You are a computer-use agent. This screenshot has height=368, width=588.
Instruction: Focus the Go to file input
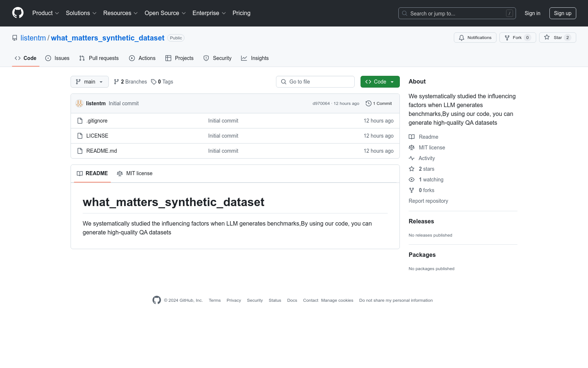coord(315,82)
